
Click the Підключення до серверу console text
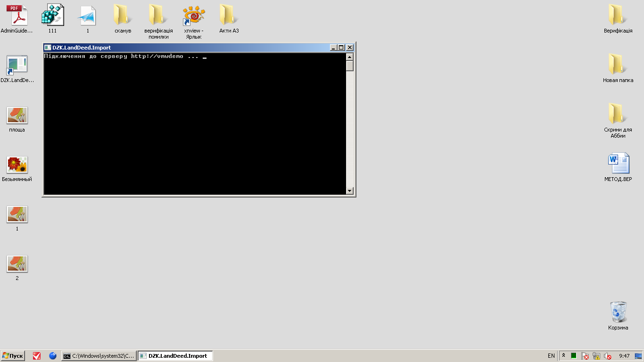coord(122,57)
